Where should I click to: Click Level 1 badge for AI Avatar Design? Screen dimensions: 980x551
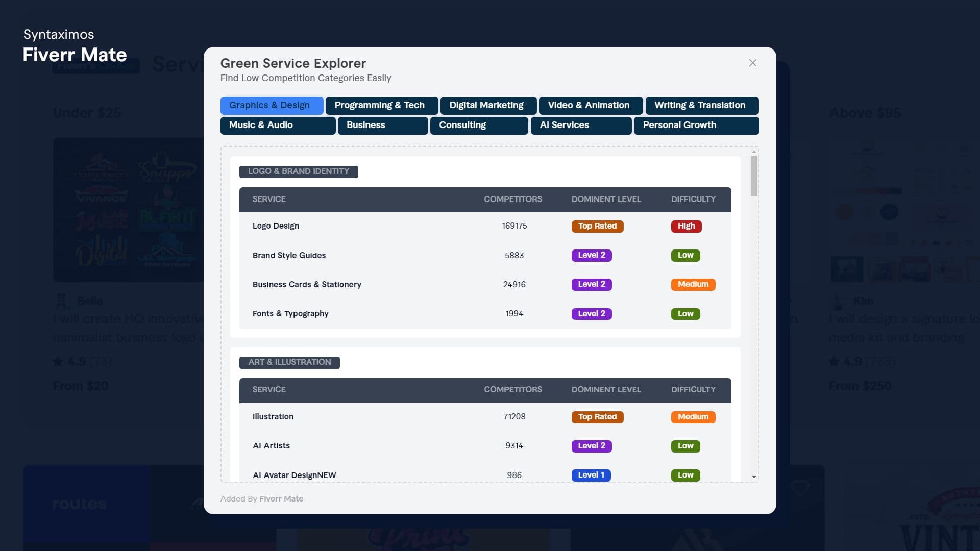591,475
